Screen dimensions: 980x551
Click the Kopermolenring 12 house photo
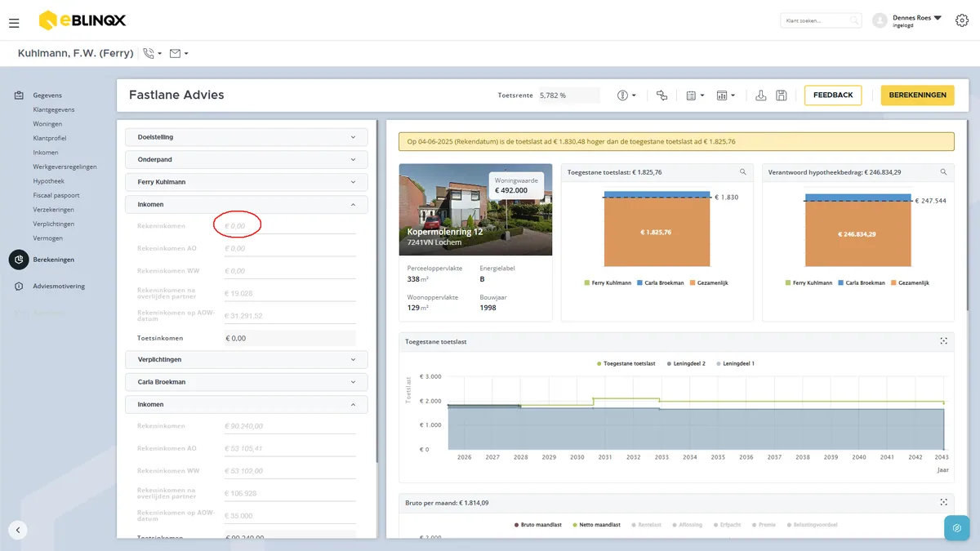[x=475, y=210]
